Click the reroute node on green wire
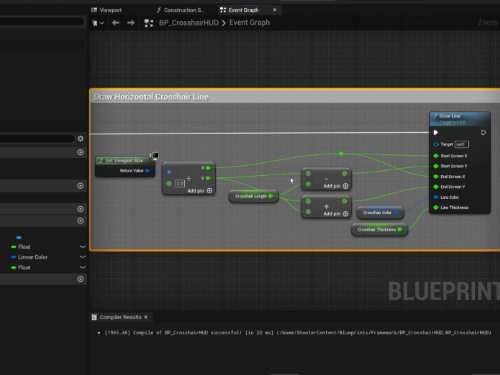The image size is (500, 375). [x=341, y=154]
